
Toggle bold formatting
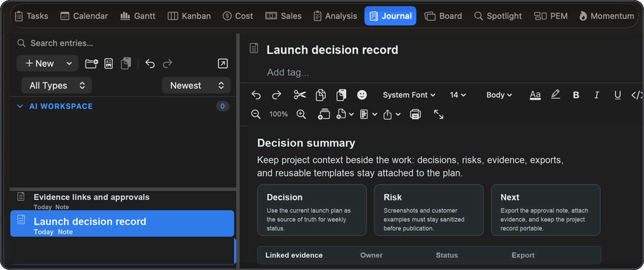coord(576,95)
